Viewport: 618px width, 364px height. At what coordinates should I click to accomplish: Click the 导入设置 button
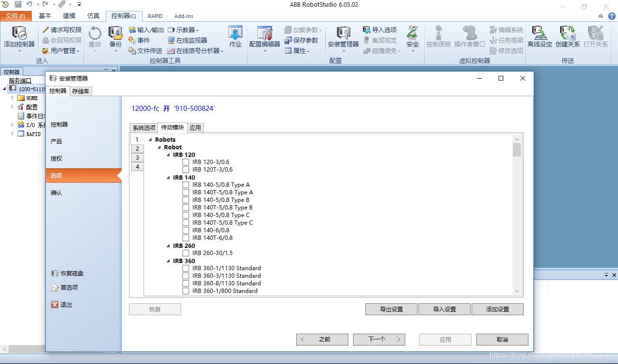[445, 309]
